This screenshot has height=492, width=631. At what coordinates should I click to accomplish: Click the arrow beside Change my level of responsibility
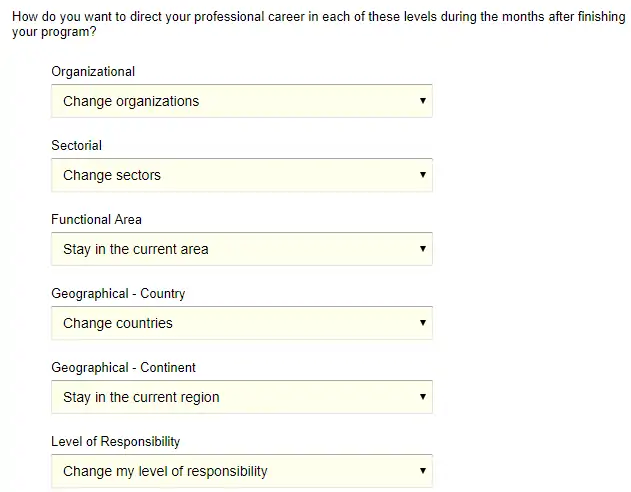(423, 471)
